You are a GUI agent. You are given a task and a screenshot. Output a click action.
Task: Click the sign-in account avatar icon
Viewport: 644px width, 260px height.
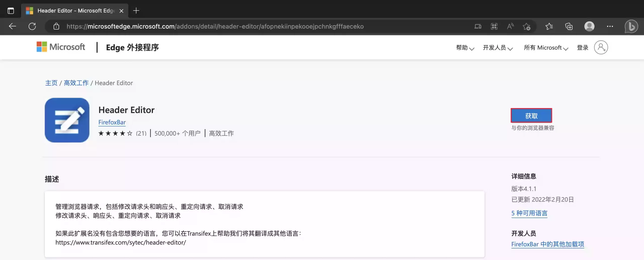click(601, 47)
